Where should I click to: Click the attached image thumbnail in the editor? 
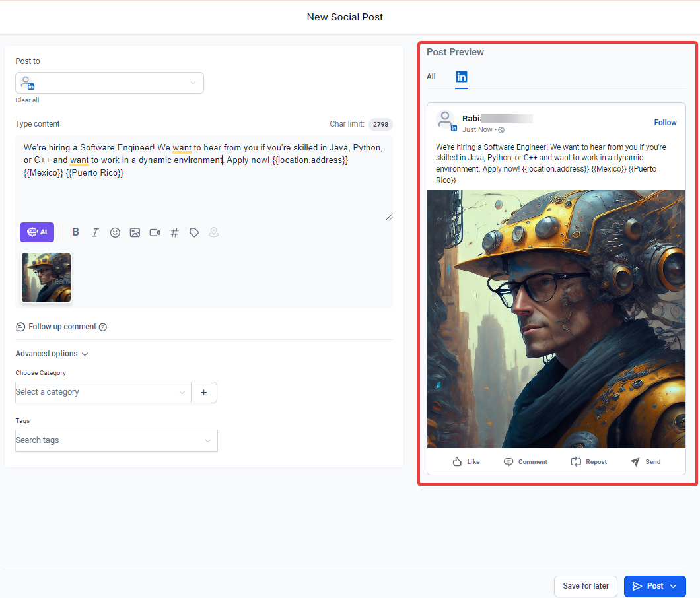46,278
